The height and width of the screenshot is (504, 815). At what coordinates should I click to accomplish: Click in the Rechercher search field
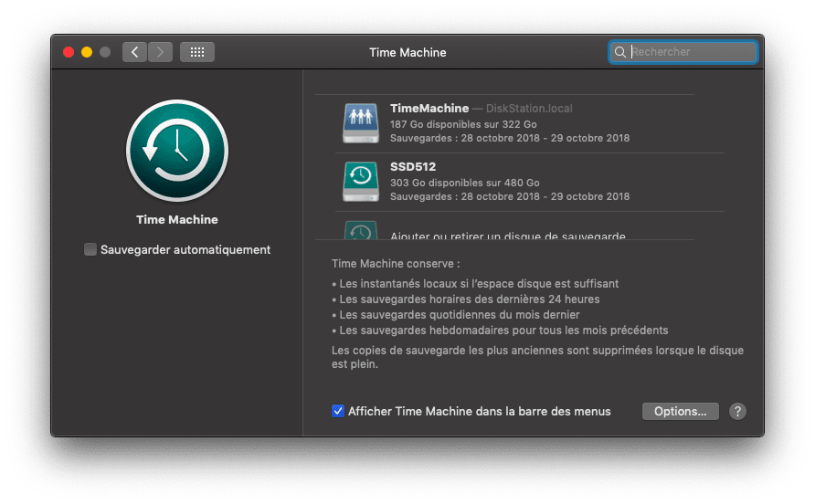(683, 52)
